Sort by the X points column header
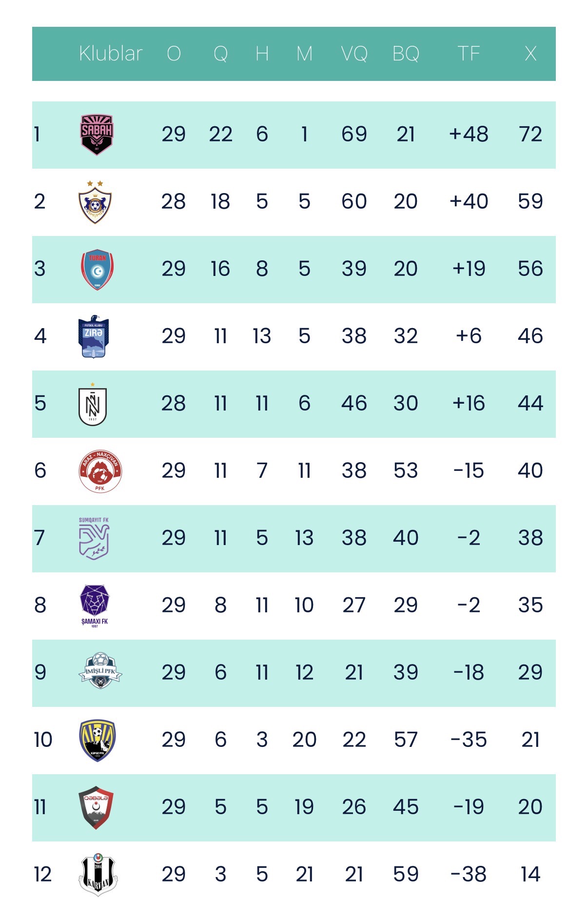 530,54
